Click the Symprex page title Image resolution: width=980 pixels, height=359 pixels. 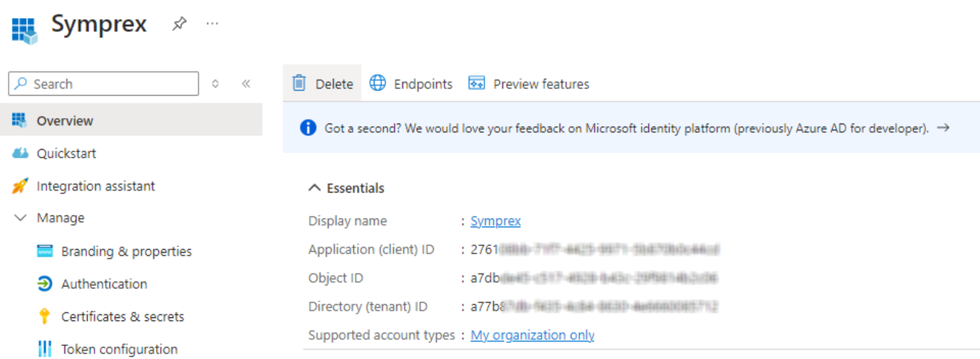(x=99, y=24)
